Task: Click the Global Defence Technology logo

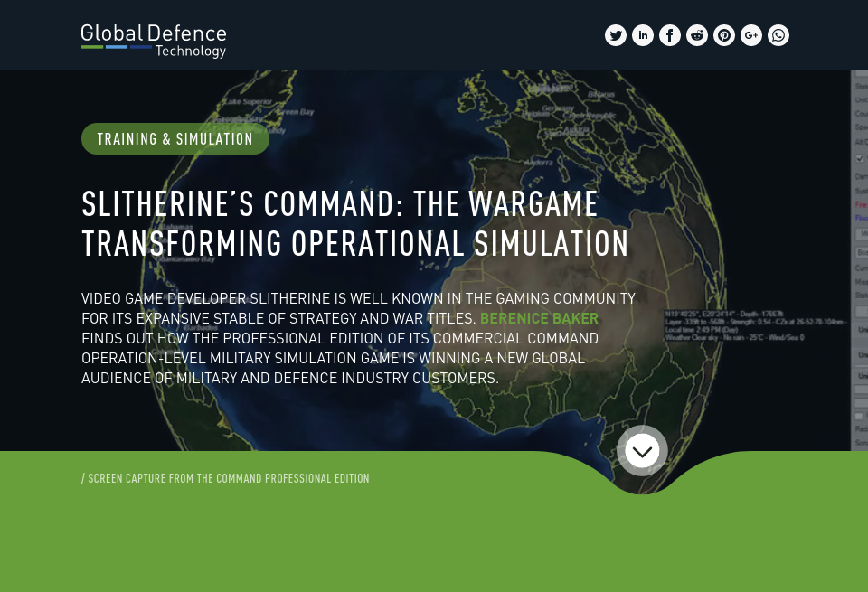Action: 154,40
